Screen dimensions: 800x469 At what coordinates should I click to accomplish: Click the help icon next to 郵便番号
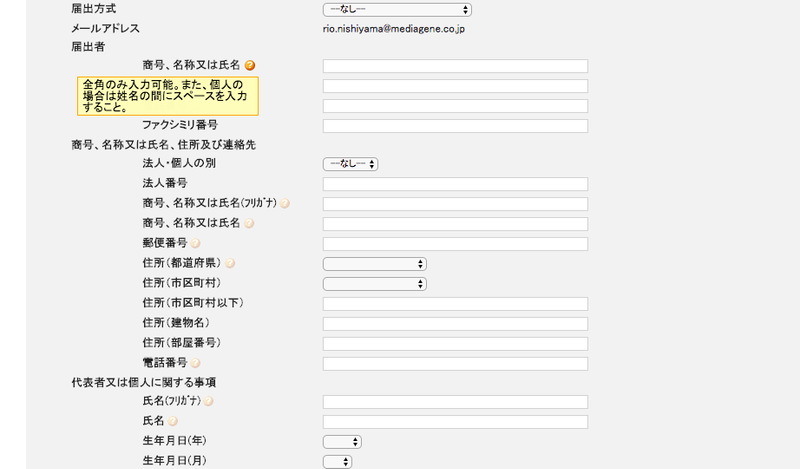coord(196,243)
